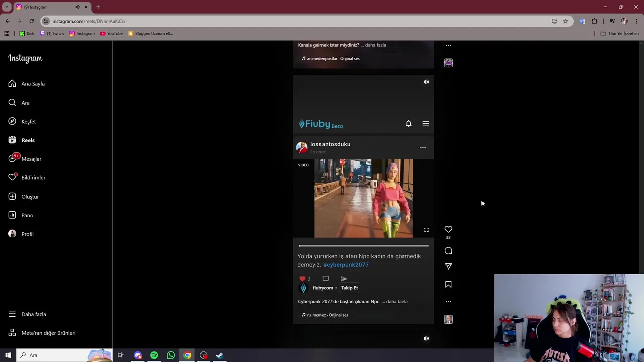Screen dimensions: 644x362
Task: Open ru_memez audio thumbnail beside reel
Action: tap(448, 319)
